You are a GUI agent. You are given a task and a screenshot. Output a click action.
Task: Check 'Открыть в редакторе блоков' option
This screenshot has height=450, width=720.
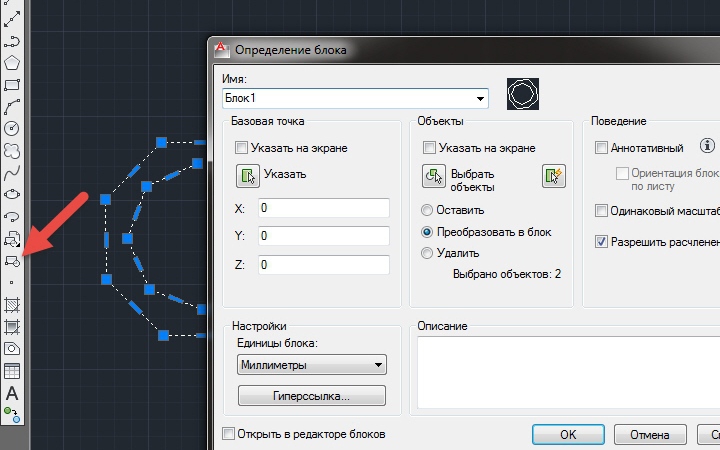coord(228,433)
